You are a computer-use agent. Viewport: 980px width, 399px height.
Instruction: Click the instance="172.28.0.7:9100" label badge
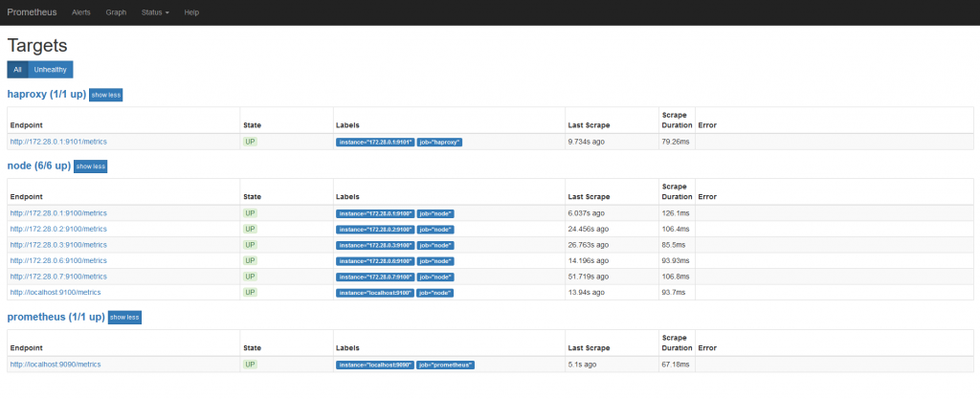(x=375, y=277)
